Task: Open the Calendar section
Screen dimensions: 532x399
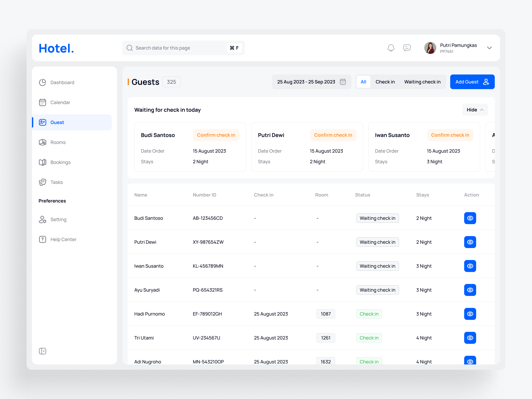Action: 60,102
